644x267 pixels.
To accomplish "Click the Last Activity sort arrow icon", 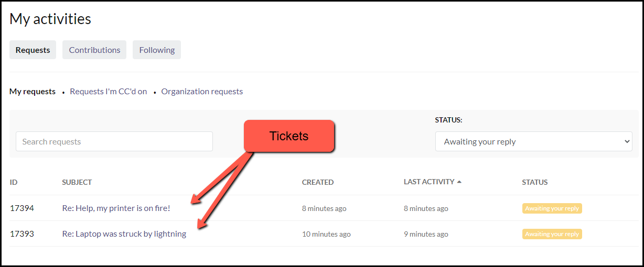I will coord(459,182).
